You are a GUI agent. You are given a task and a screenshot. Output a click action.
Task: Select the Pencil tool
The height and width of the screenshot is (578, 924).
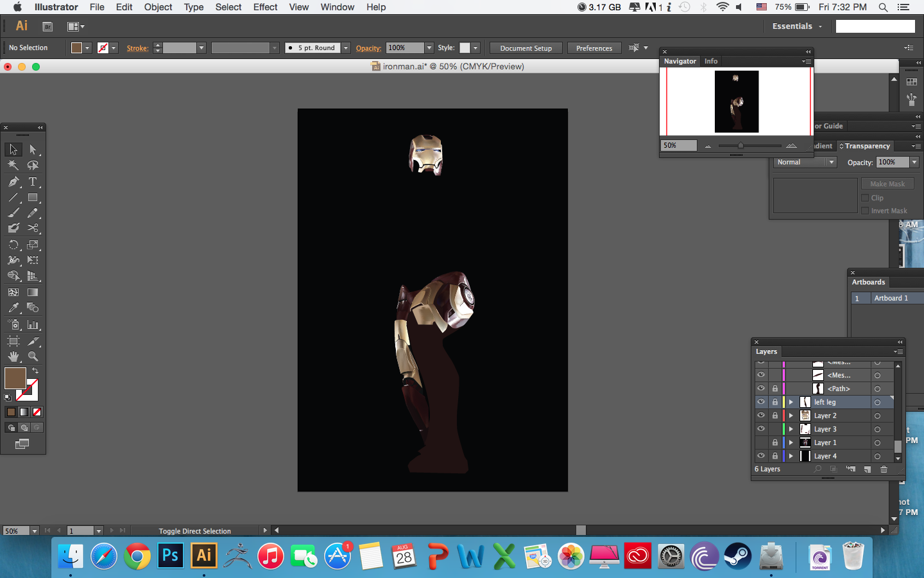click(33, 213)
